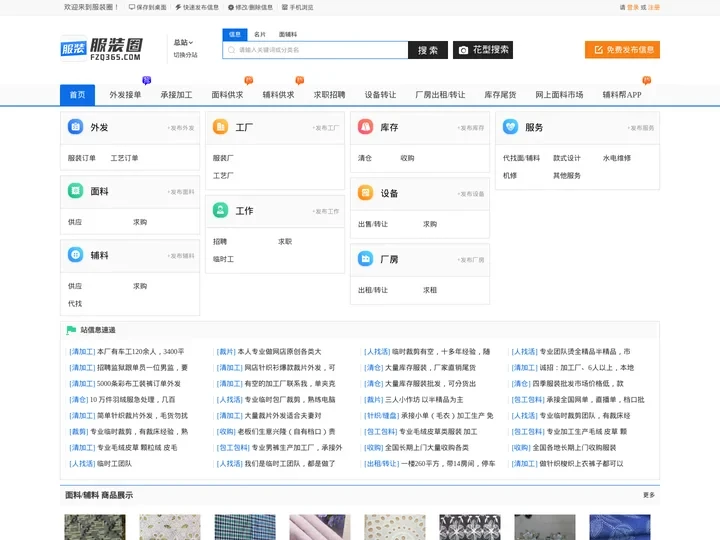Open the 库存尾货 nav item

tap(500, 95)
